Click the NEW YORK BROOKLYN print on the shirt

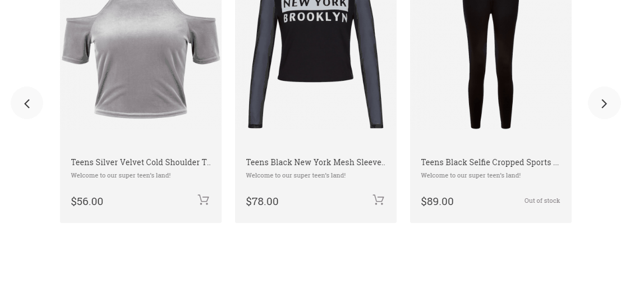315,11
